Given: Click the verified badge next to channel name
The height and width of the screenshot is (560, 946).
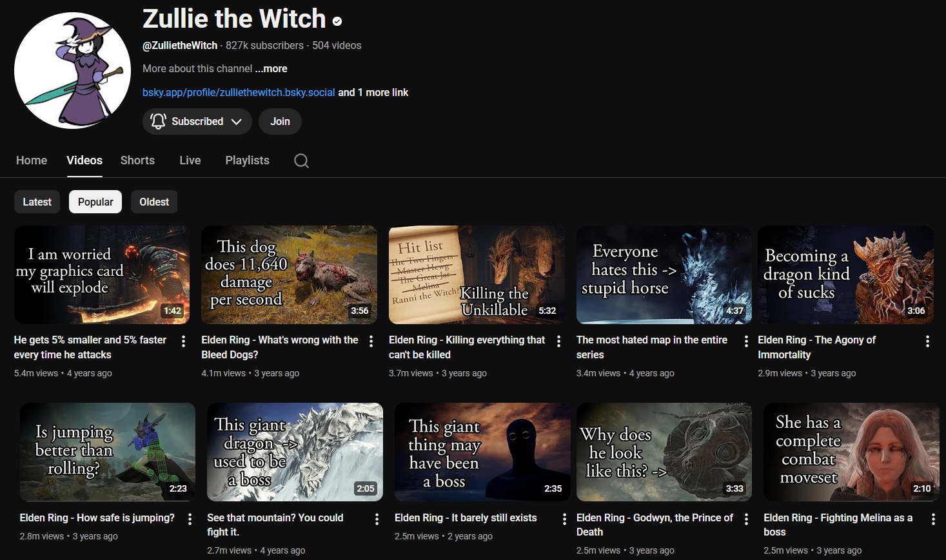Looking at the screenshot, I should [337, 21].
